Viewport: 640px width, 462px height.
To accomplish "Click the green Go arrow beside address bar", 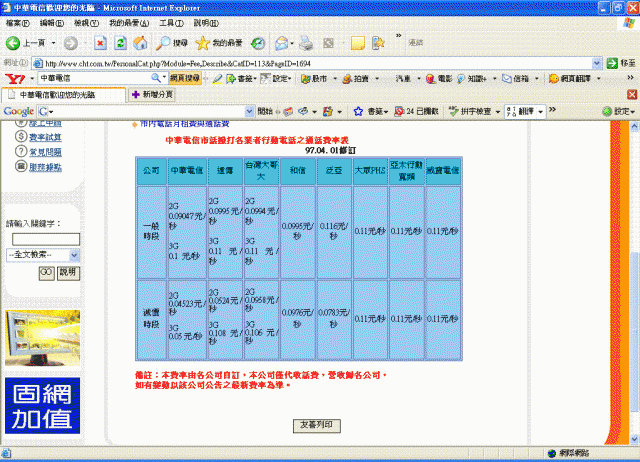I will 612,63.
